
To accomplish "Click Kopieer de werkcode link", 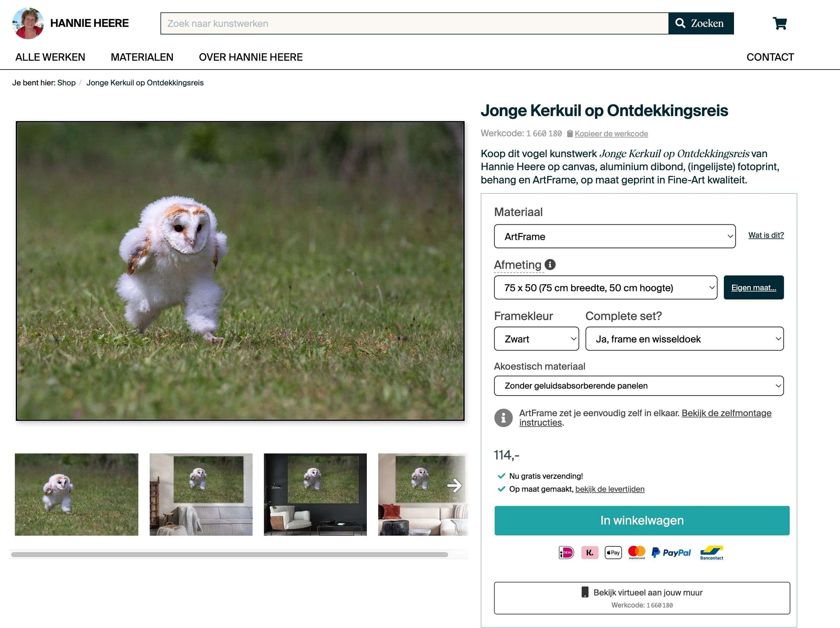I will pos(611,133).
